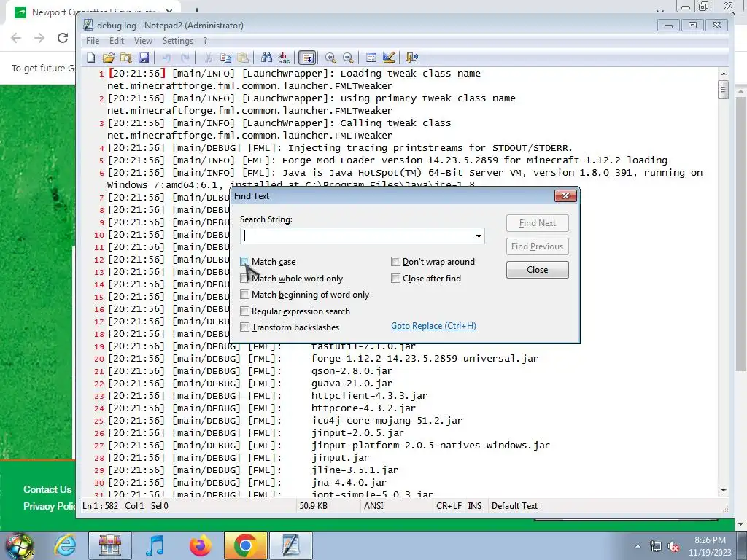
Task: Click the editor scrollbar up arrow
Action: coord(723,74)
